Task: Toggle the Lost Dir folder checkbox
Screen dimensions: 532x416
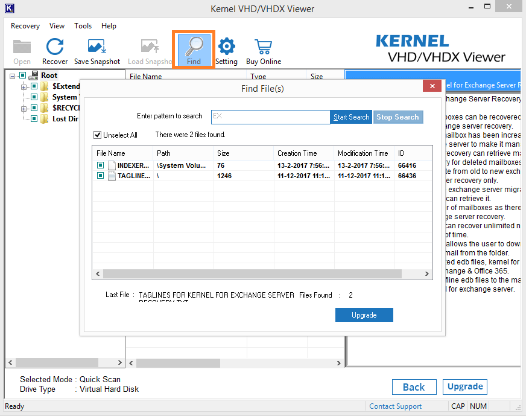Action: (34, 118)
